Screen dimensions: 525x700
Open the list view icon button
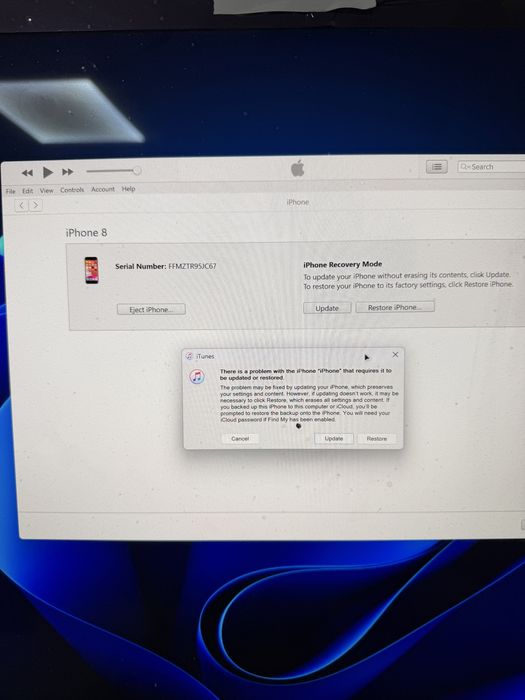click(437, 167)
